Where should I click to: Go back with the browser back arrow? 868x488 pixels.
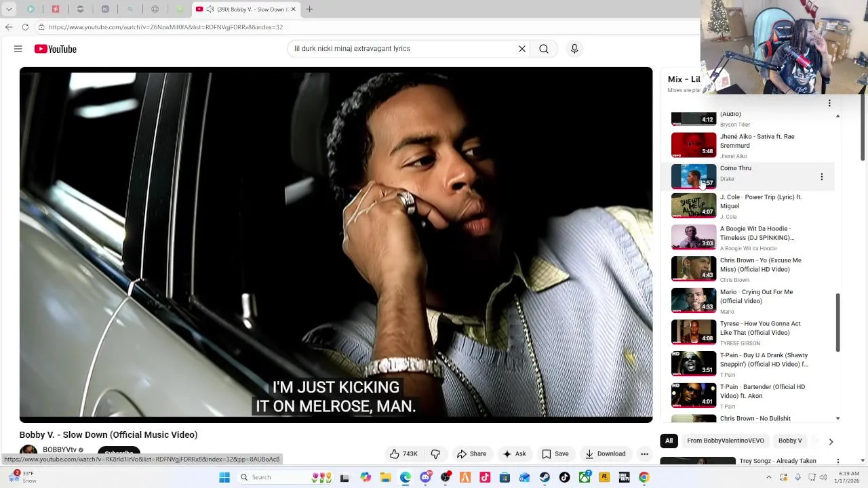[8, 27]
